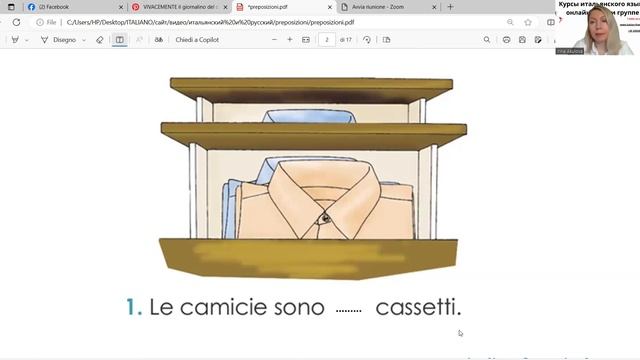Add this page to favorites
640x360 pixels.
click(x=528, y=22)
